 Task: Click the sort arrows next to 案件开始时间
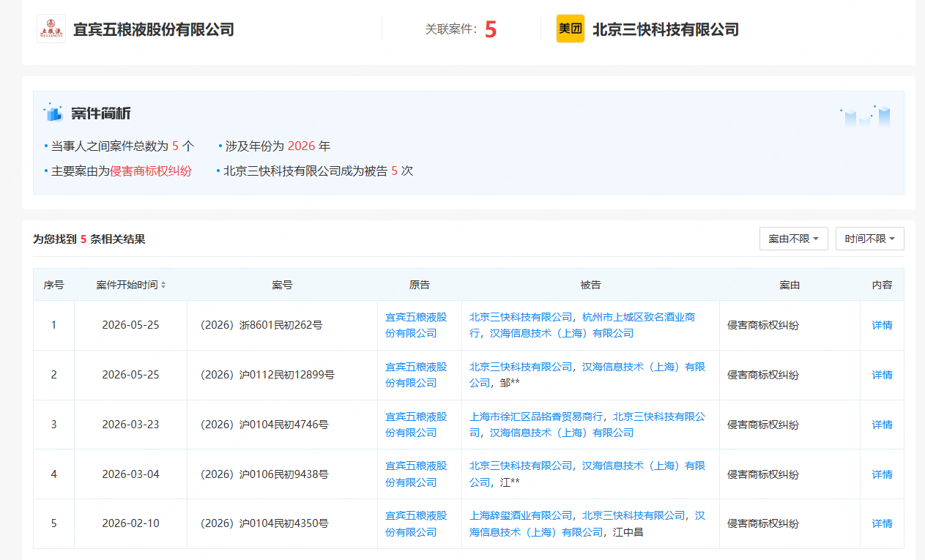click(163, 285)
